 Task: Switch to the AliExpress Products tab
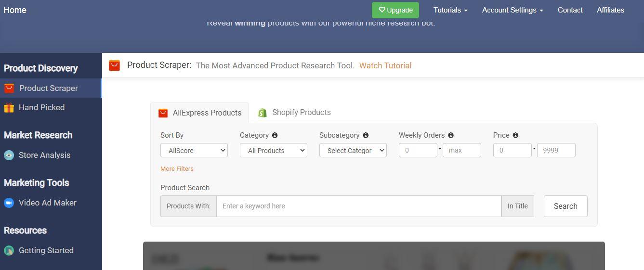click(199, 113)
